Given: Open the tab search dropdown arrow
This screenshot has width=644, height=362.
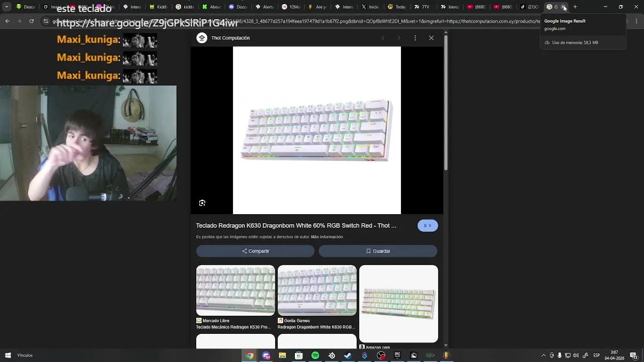Looking at the screenshot, I should (x=7, y=7).
